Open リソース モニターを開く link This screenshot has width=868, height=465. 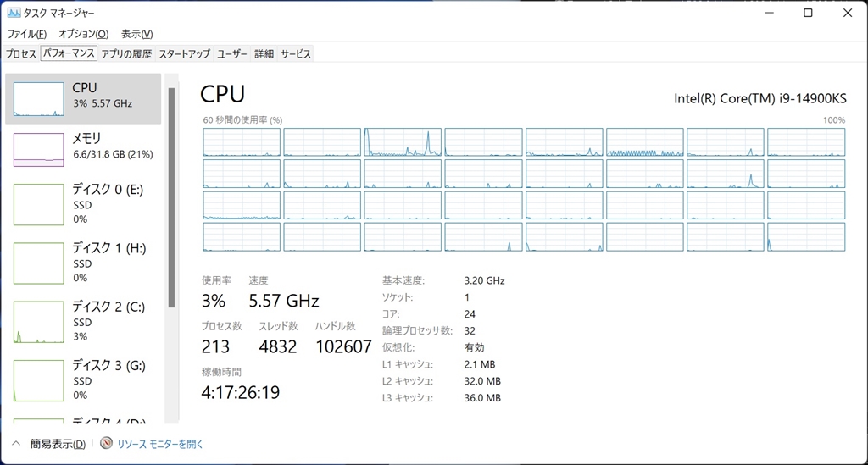[160, 444]
